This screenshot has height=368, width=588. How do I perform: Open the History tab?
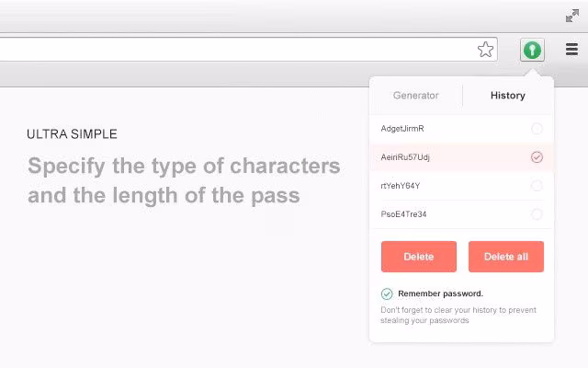click(x=507, y=96)
